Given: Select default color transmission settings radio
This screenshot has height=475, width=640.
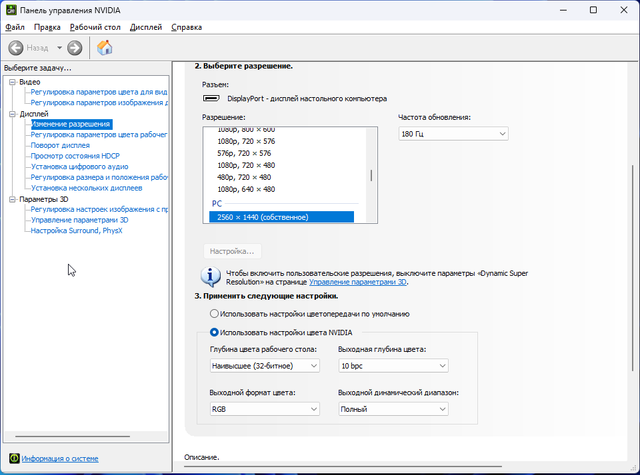Looking at the screenshot, I should [214, 313].
